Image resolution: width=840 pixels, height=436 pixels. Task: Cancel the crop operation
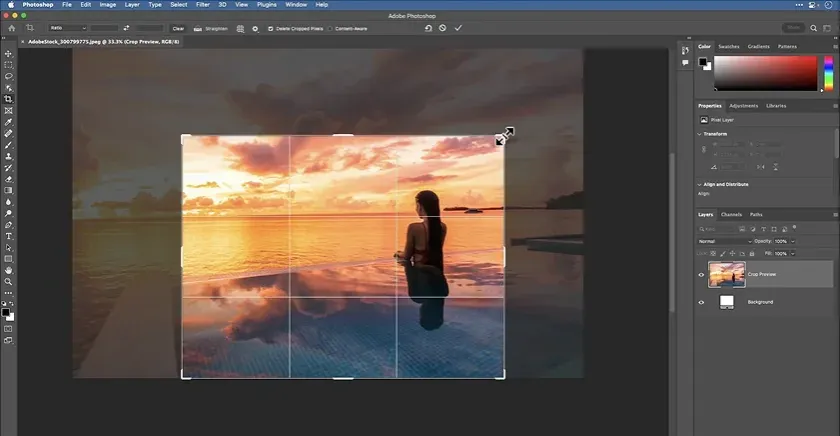(x=443, y=28)
